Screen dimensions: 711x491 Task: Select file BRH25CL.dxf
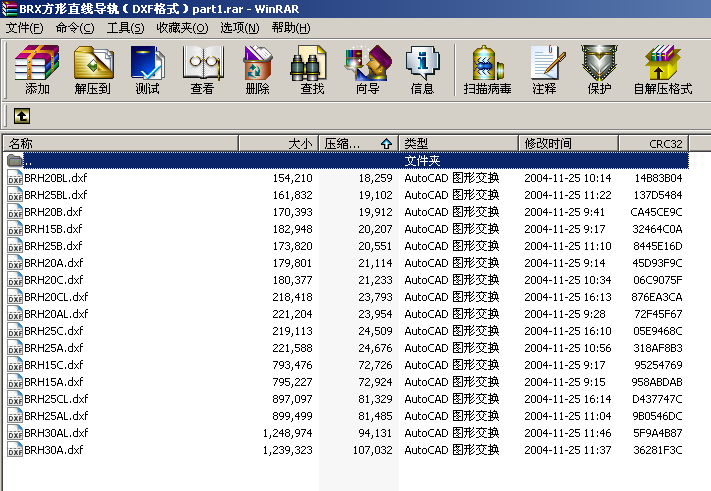(x=56, y=399)
